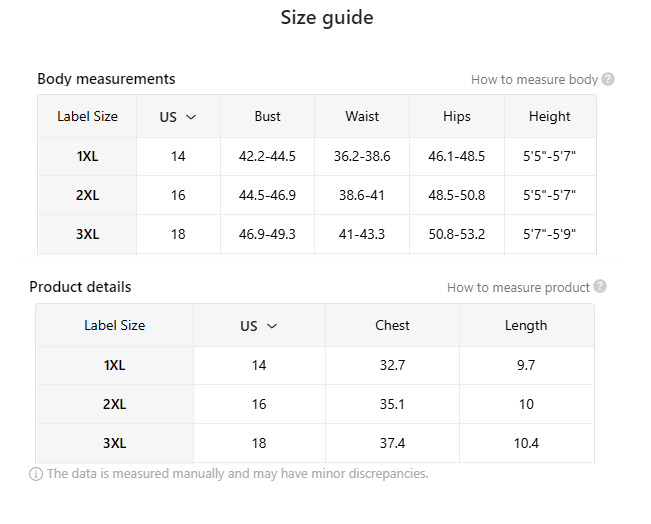Select the 2XL label in Product details
Viewport: 651px width, 524px height.
point(114,404)
